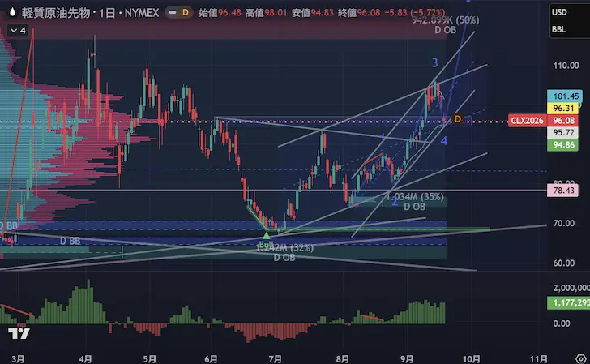Click the 78.43 pink price label
Viewport: 590px width, 364px height.
point(562,191)
